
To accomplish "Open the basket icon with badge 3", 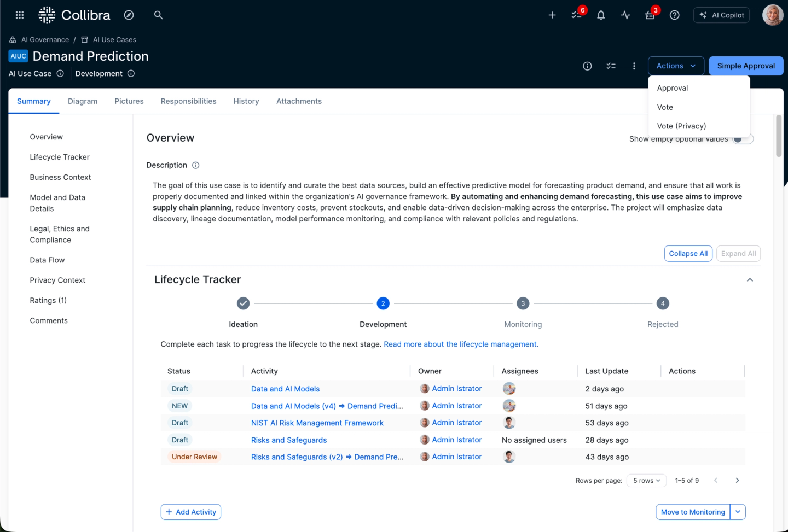I will [650, 15].
